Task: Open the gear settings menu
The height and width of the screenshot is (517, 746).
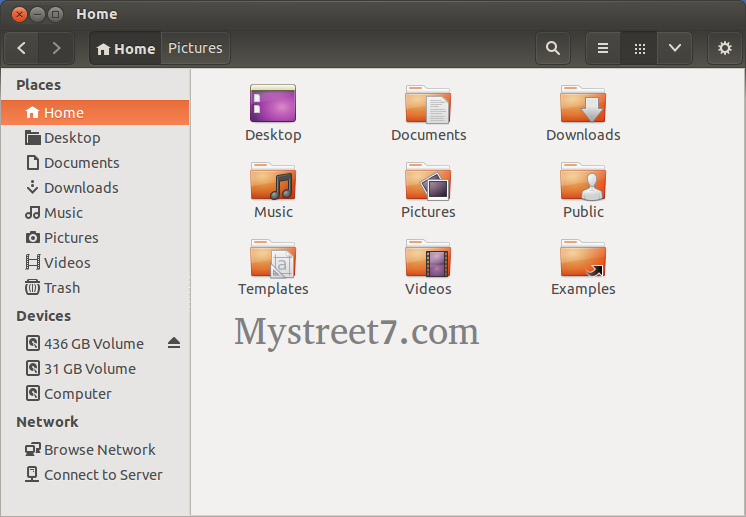Action: (725, 48)
